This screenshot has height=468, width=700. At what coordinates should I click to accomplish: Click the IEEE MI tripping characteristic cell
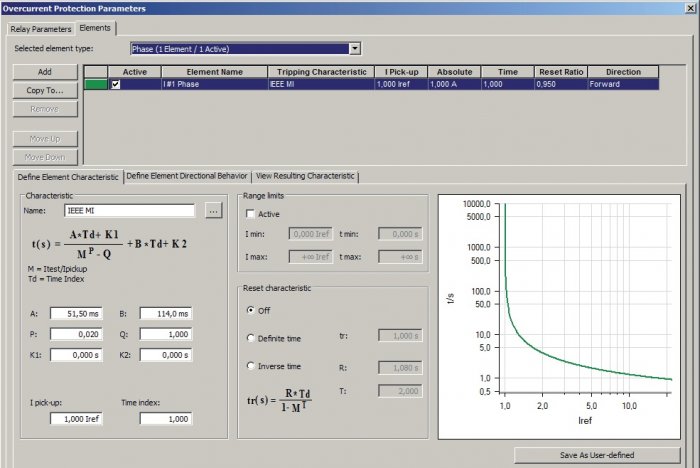click(321, 84)
